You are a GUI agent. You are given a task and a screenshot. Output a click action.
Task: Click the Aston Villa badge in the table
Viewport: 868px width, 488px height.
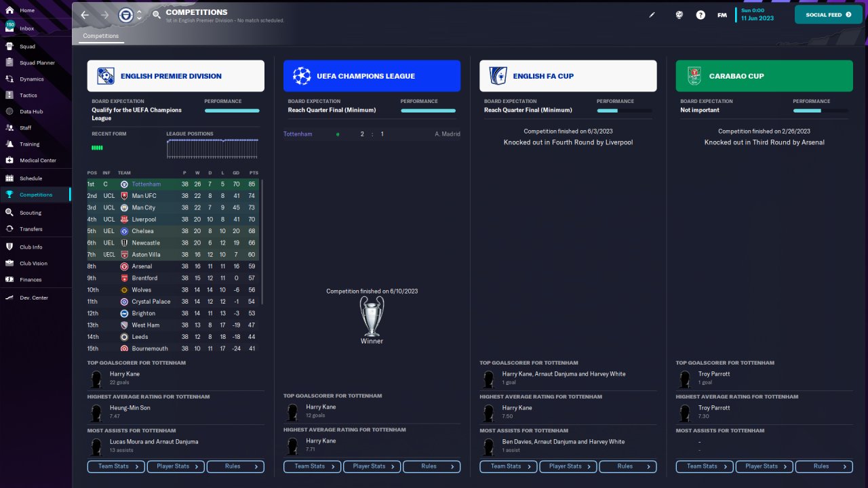[x=124, y=254]
